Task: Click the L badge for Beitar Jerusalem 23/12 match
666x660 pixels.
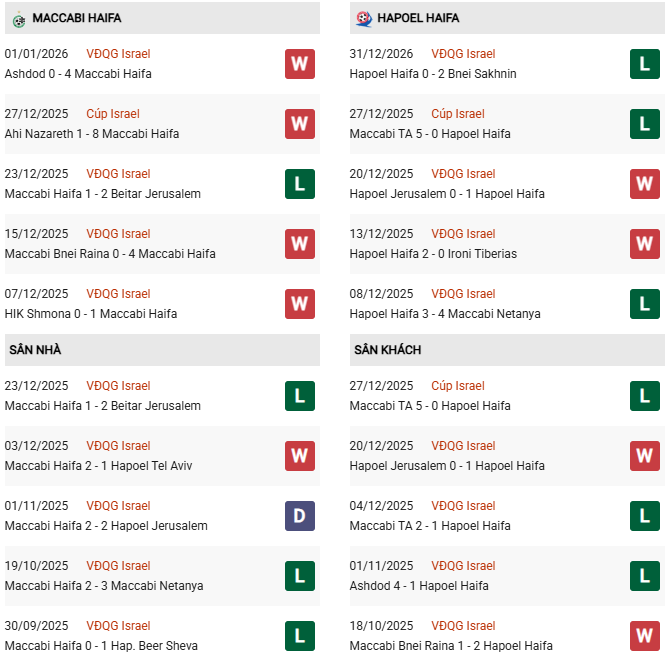Action: [299, 184]
